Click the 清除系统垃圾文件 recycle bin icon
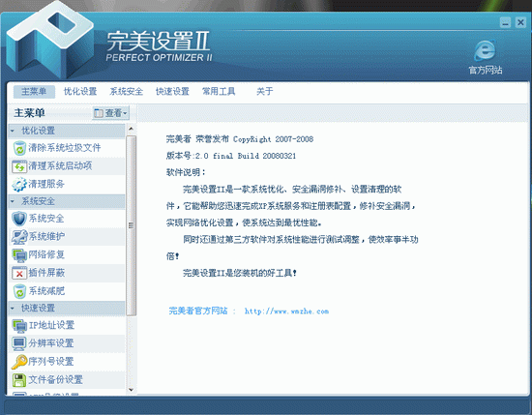The height and width of the screenshot is (415, 532). click(19, 148)
